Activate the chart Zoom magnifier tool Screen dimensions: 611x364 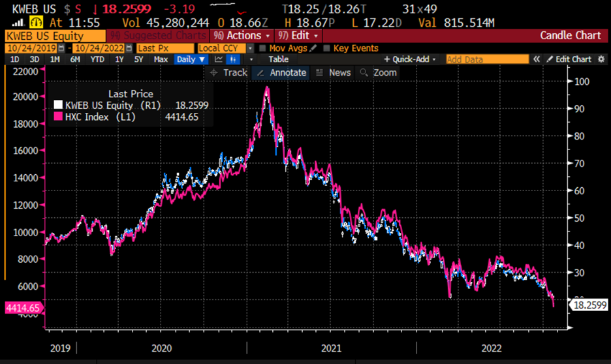point(379,73)
